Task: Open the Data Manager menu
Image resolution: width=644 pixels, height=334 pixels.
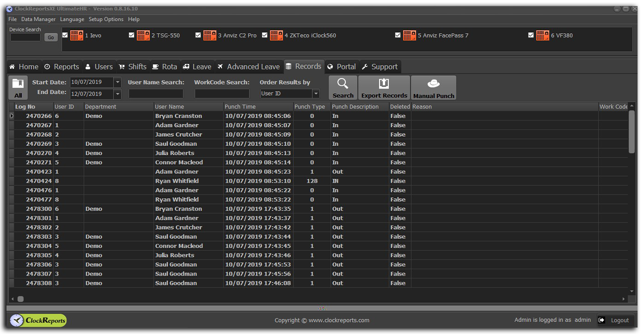Action: (38, 19)
